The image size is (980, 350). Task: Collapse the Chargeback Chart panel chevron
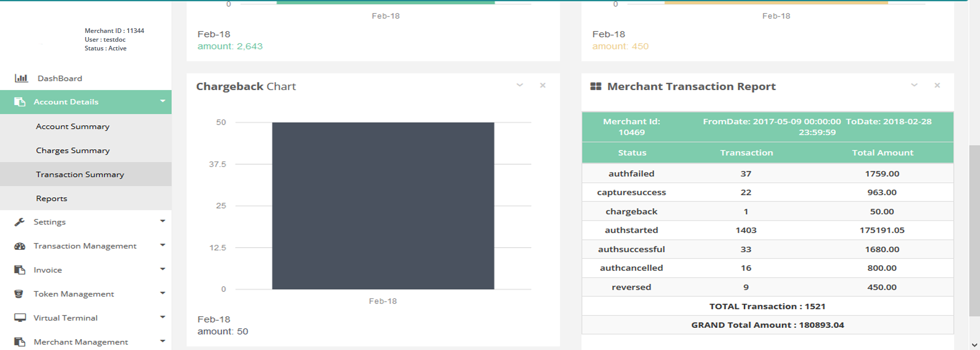tap(520, 85)
